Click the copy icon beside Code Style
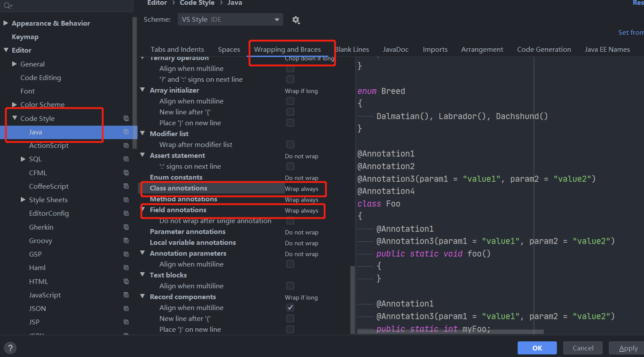Image resolution: width=644 pixels, height=357 pixels. (x=126, y=118)
